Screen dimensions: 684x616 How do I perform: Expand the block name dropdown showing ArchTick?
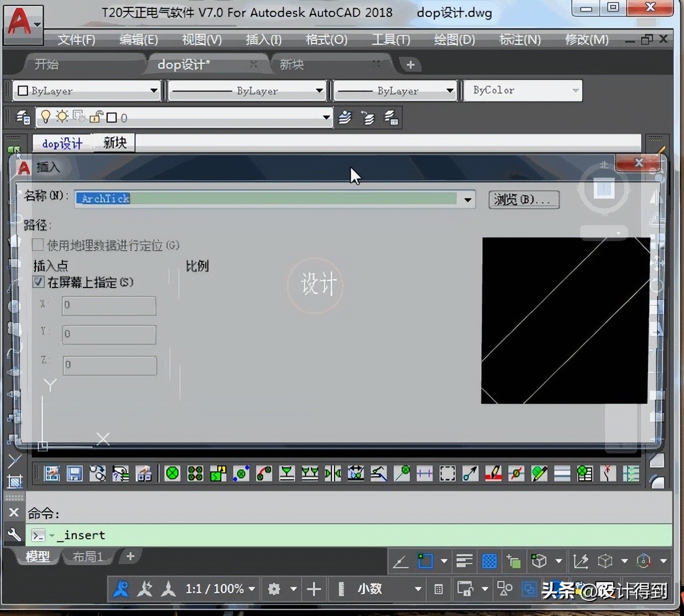point(468,199)
